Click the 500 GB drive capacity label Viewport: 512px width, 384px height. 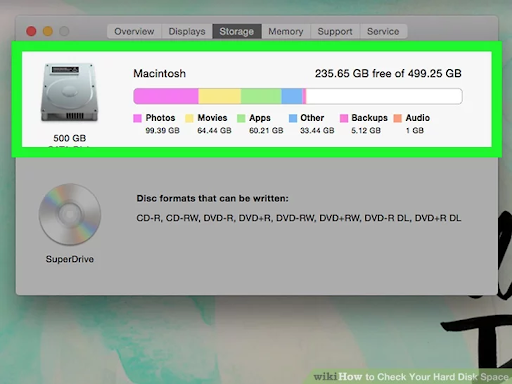point(70,138)
